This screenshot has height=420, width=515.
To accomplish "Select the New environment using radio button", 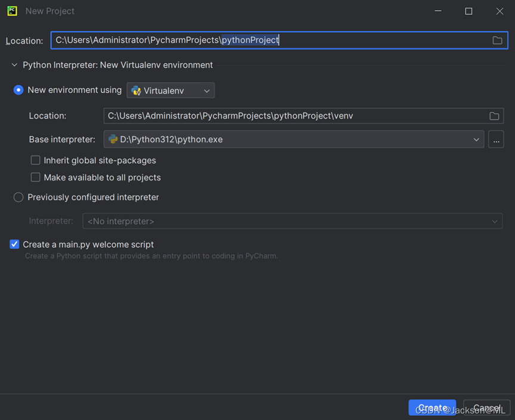I will point(18,90).
